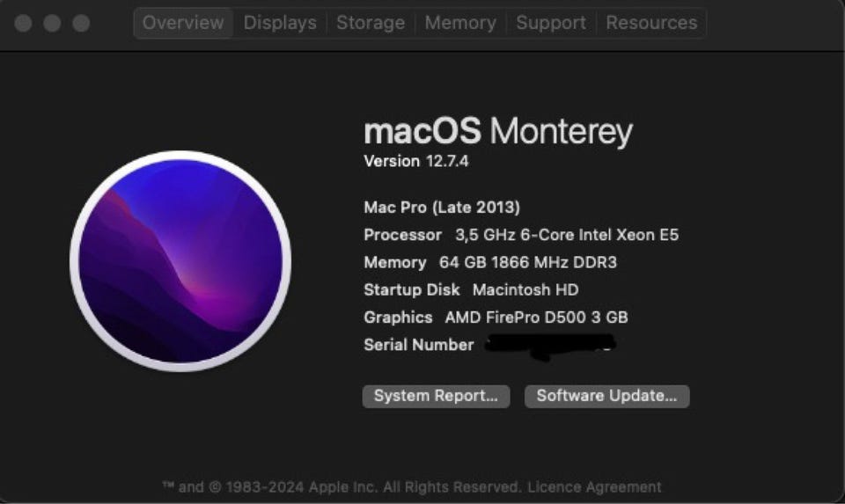Click the redacted Serial Number value
The width and height of the screenshot is (845, 504).
[548, 345]
